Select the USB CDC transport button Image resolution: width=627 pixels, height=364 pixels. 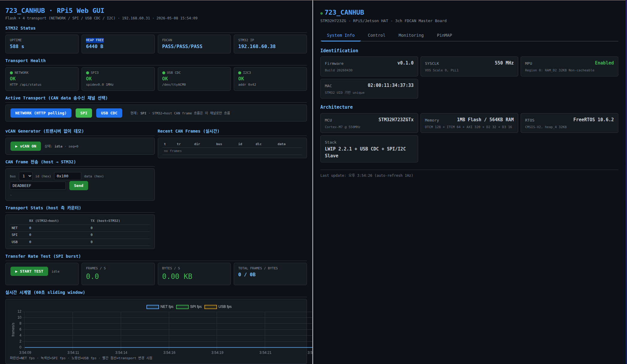click(x=109, y=113)
